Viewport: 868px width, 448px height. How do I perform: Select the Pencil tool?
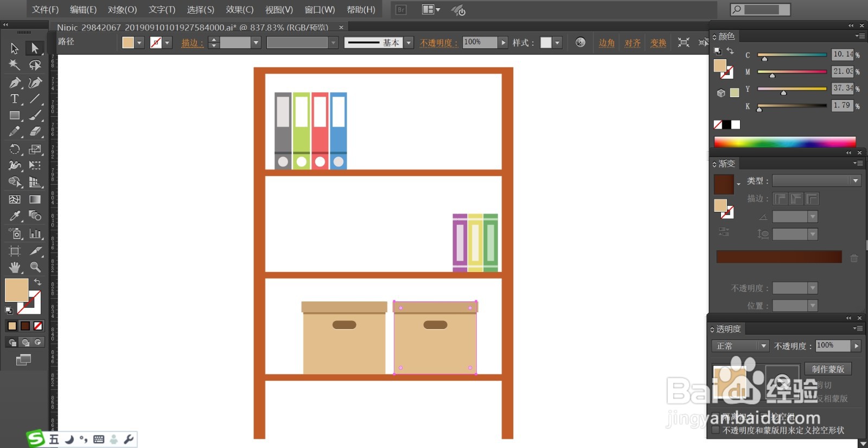click(15, 131)
